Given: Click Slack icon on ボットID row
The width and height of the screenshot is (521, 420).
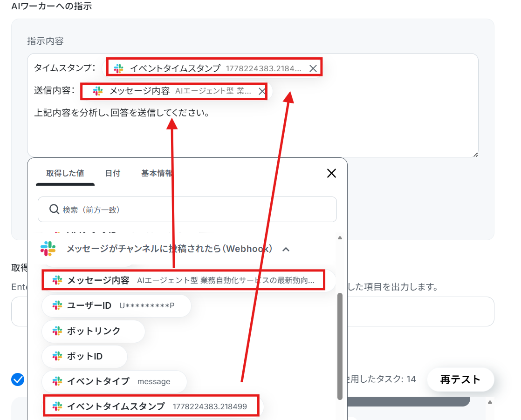Looking at the screenshot, I should click(x=57, y=356).
